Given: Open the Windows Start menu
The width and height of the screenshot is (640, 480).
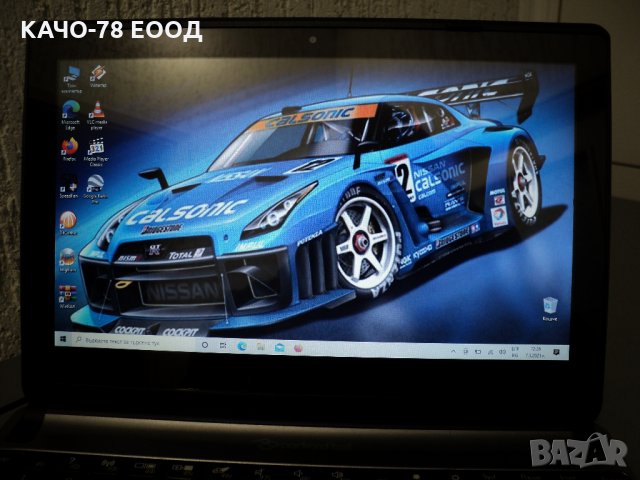Looking at the screenshot, I should (63, 339).
